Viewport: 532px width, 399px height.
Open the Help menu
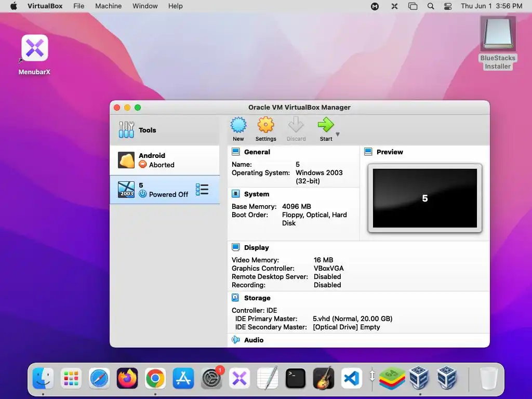(176, 6)
